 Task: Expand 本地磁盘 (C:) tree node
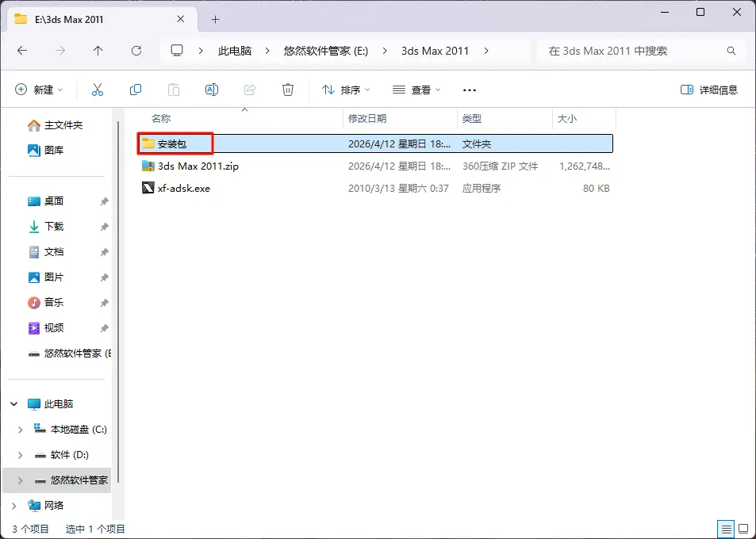tap(21, 430)
